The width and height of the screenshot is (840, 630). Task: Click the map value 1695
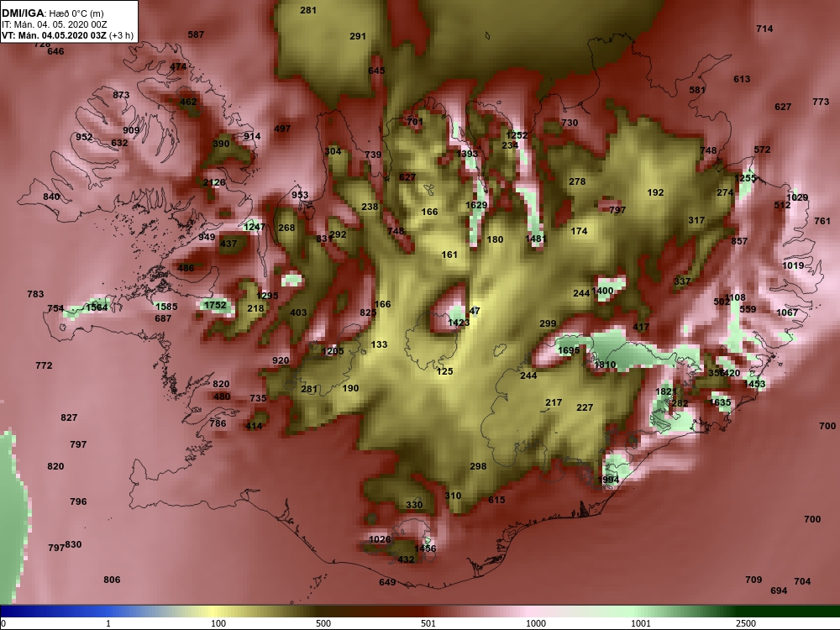tap(569, 350)
